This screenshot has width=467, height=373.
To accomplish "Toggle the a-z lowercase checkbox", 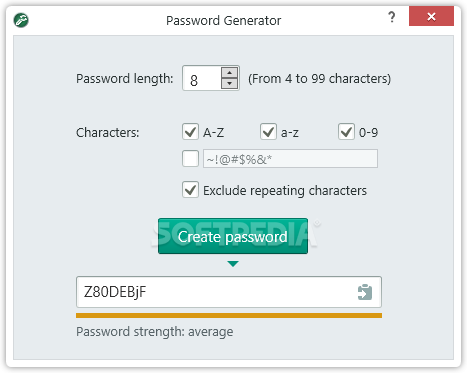I will [268, 132].
